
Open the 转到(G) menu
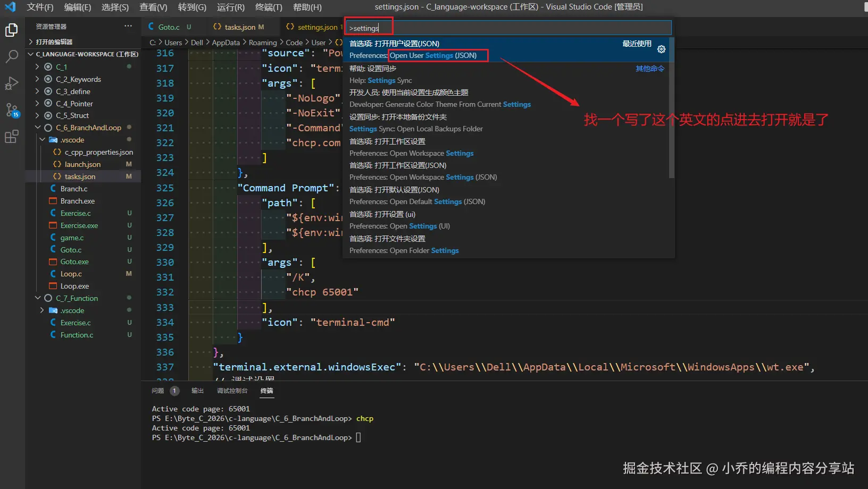[x=192, y=7]
